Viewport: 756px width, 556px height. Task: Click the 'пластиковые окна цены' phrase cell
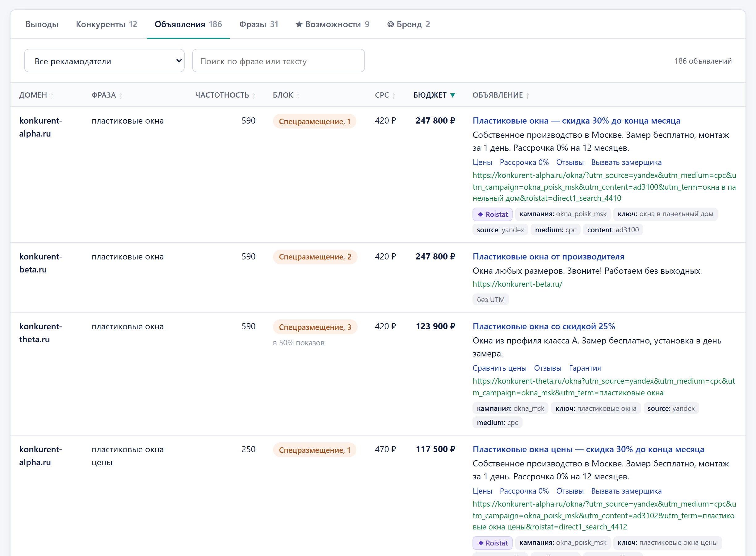[x=128, y=456]
